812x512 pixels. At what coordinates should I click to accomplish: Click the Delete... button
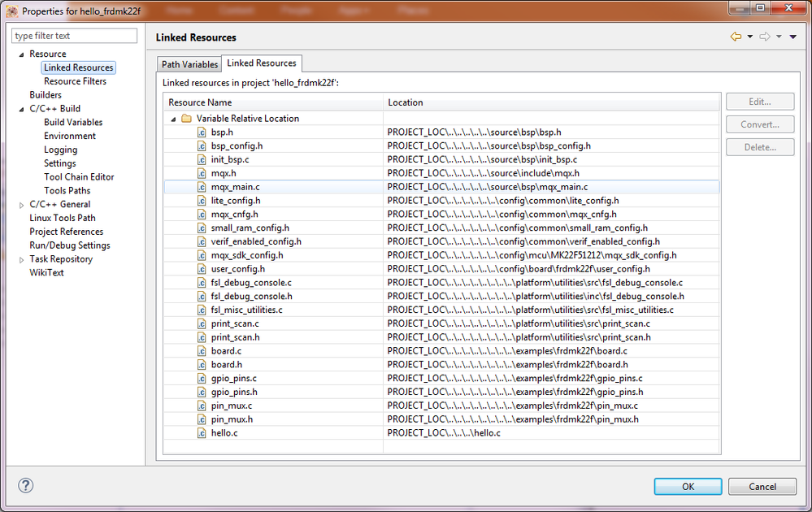[x=760, y=148]
